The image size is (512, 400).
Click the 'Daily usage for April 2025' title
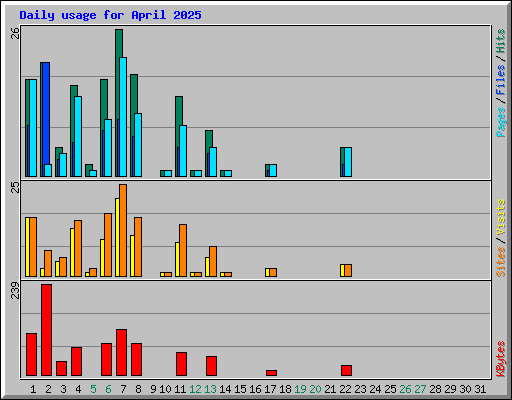[x=110, y=15]
